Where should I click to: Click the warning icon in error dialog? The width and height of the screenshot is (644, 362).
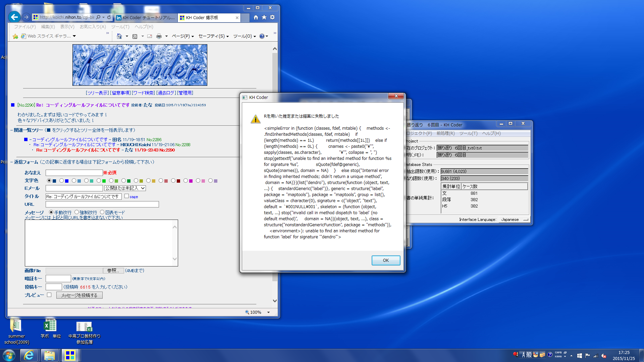256,119
